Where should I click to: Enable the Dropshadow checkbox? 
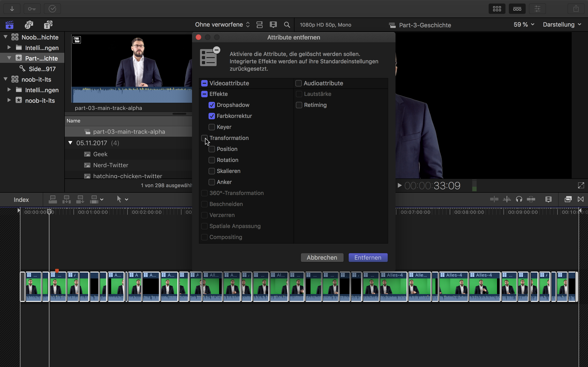point(212,105)
